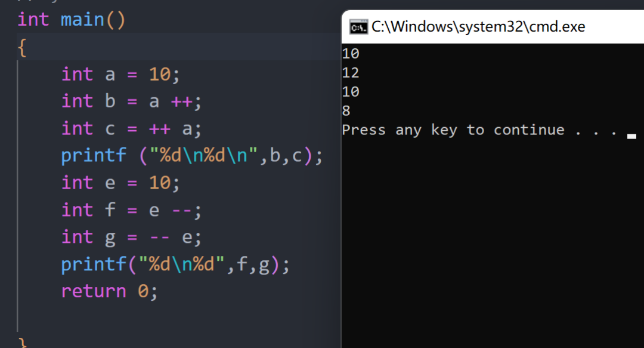Click the line 'int e = 10;'

pyautogui.click(x=120, y=183)
